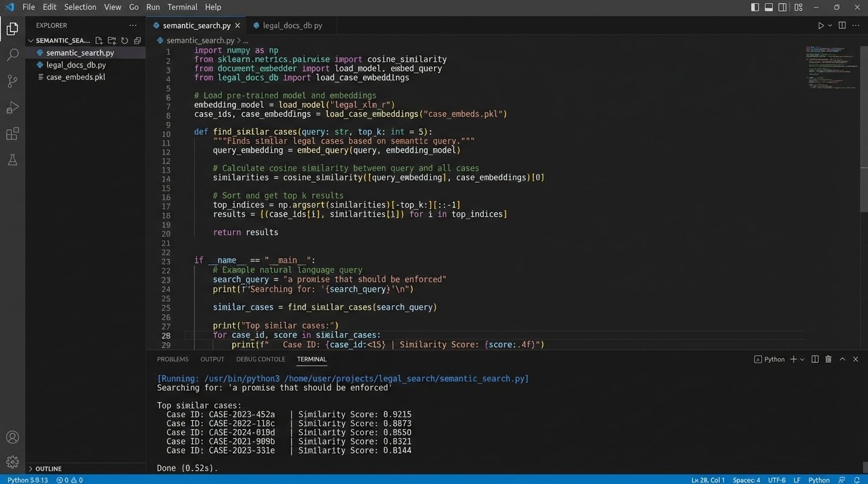Open the Terminal menu in menu bar
This screenshot has height=484, width=868.
pos(182,7)
